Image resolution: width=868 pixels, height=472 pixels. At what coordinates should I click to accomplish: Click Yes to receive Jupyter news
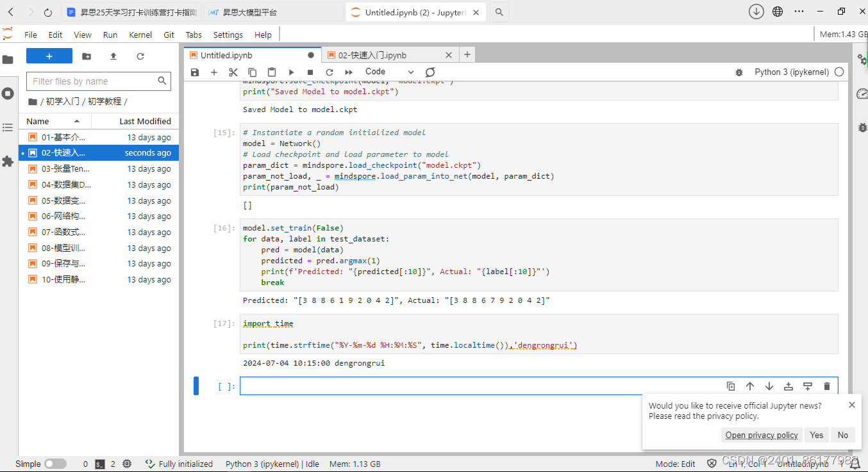coord(816,435)
